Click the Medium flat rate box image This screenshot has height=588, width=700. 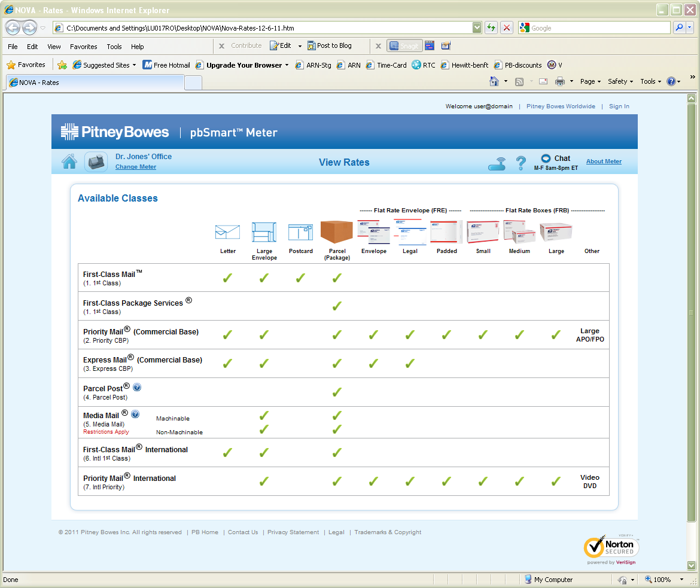click(x=519, y=232)
